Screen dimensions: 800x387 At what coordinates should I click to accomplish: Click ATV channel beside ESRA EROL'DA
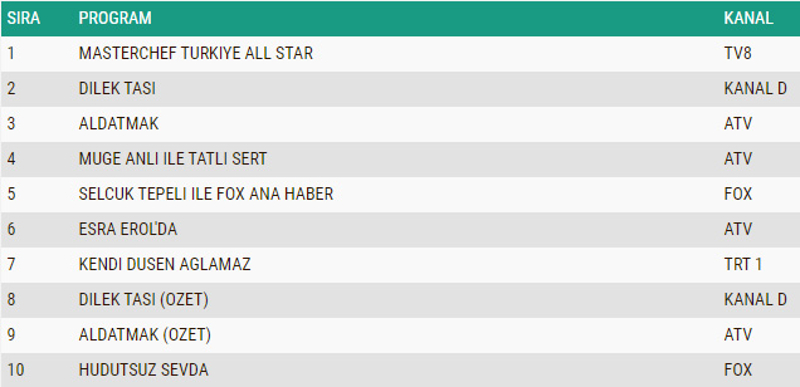pyautogui.click(x=738, y=229)
